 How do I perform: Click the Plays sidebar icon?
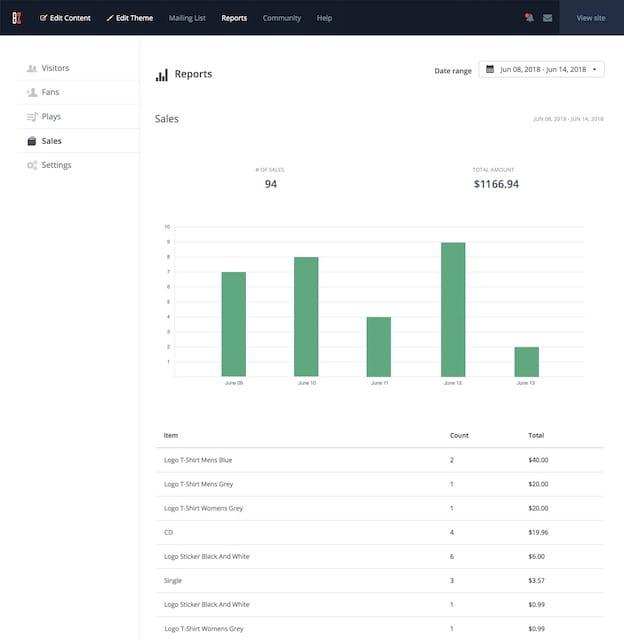pyautogui.click(x=32, y=117)
